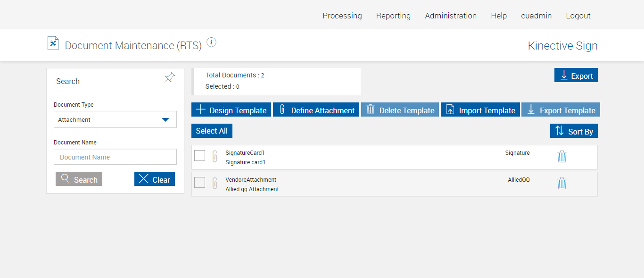Click the Define Attachment button
Viewport: 644px width, 278px height.
316,110
